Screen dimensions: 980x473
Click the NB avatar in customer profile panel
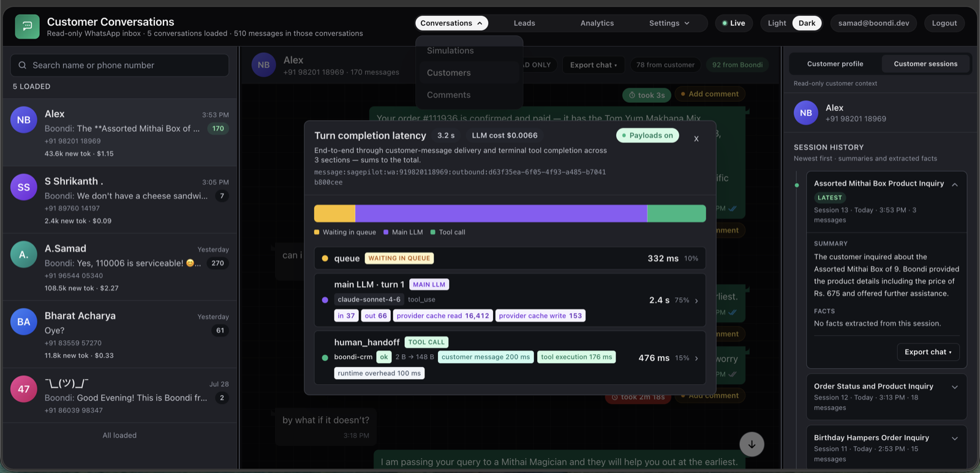pos(806,113)
